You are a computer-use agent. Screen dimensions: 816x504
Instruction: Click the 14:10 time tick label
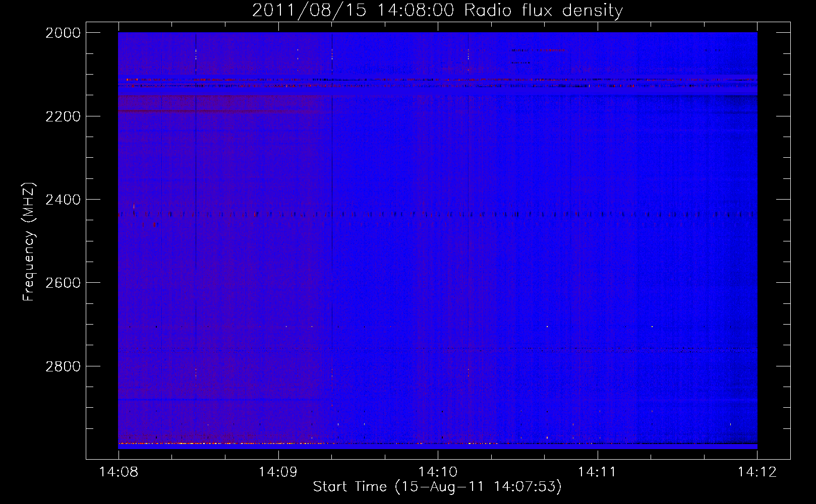point(438,472)
